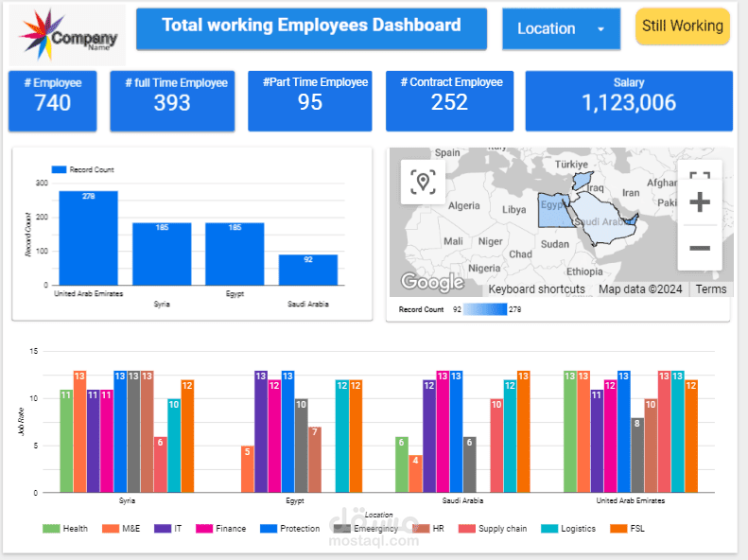The width and height of the screenshot is (748, 560).
Task: Zoom in on the map
Action: [x=700, y=201]
